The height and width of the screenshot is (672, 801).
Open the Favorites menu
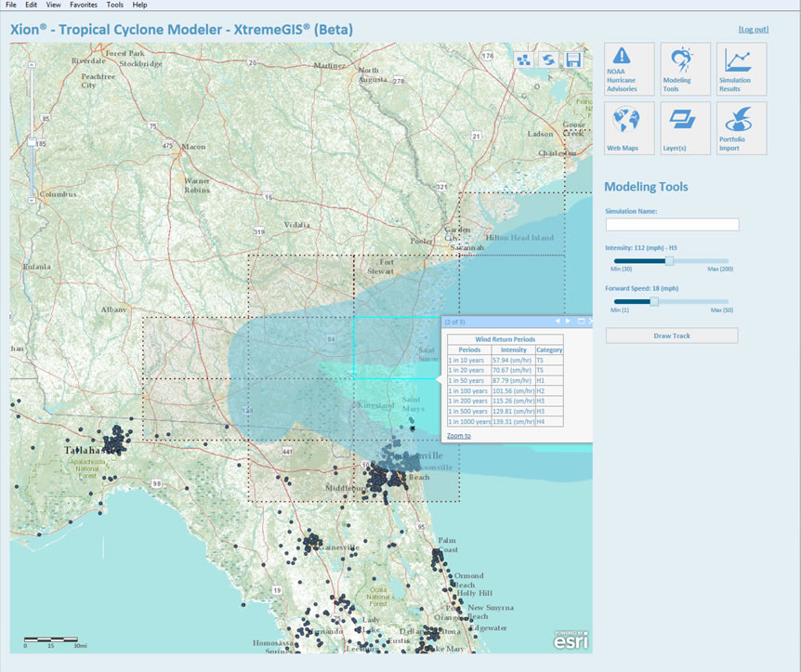84,5
